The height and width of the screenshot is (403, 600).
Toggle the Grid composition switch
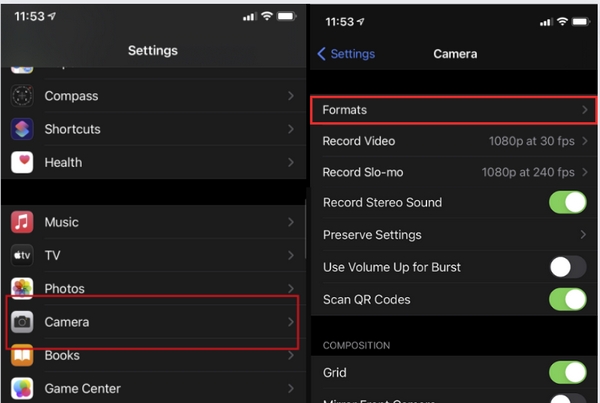[567, 373]
